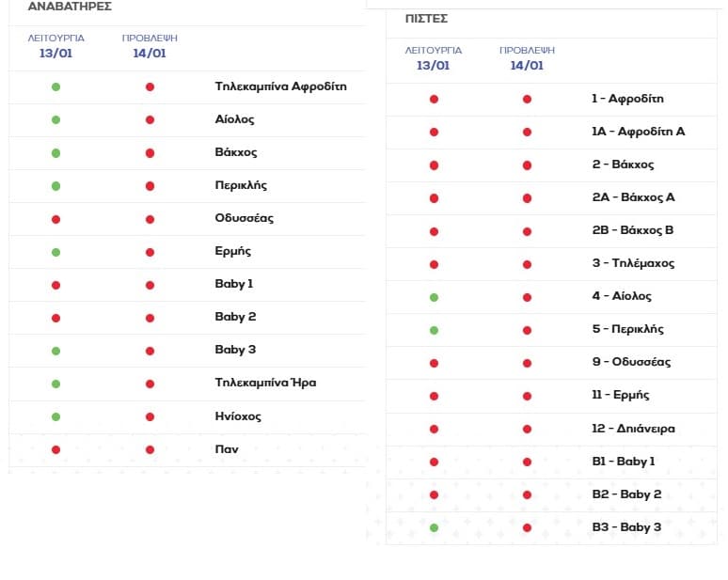Click ΠΡΟΒΛΕΨΗ 14/01 header in slopes table
The image size is (728, 580).
coord(527,58)
